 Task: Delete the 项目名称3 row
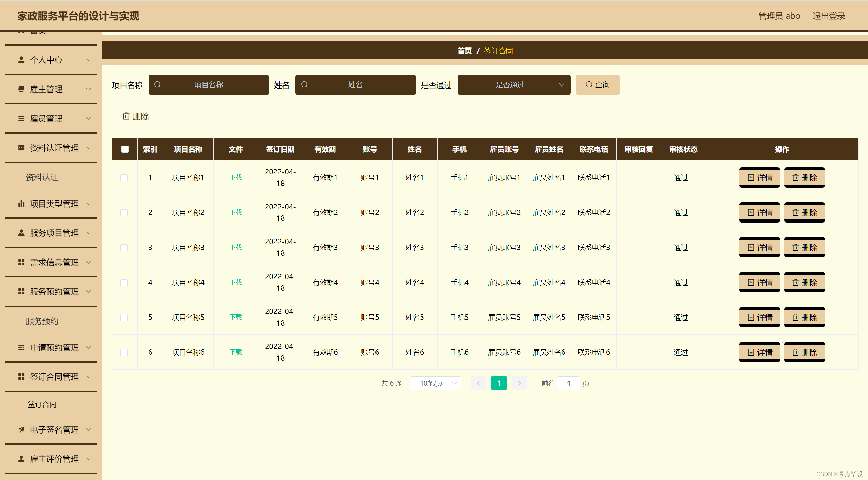click(x=805, y=247)
